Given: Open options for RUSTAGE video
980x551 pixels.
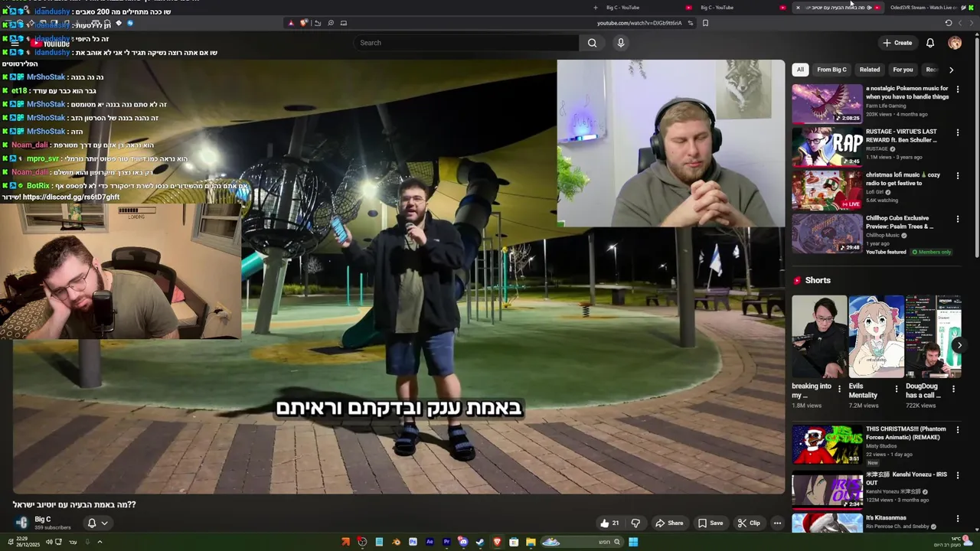Looking at the screenshot, I should [957, 132].
